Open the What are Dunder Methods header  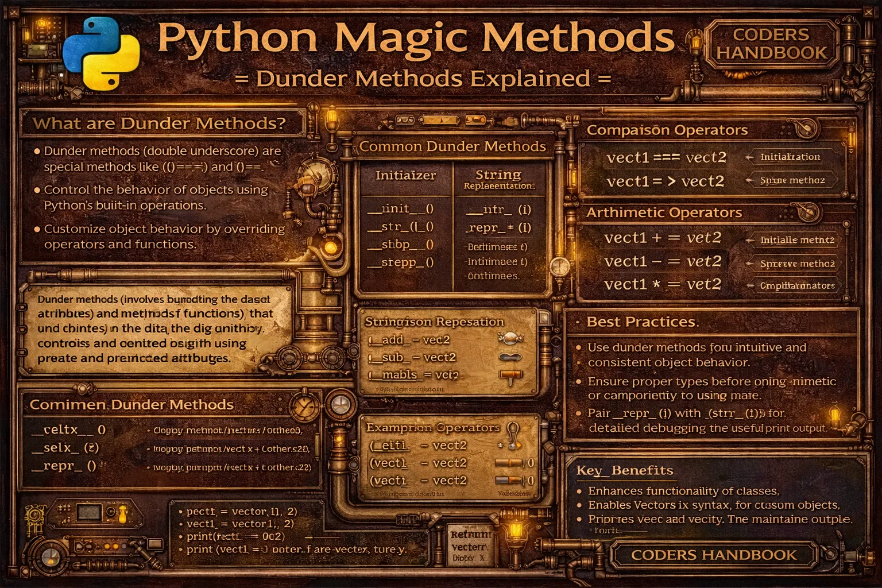(159, 123)
